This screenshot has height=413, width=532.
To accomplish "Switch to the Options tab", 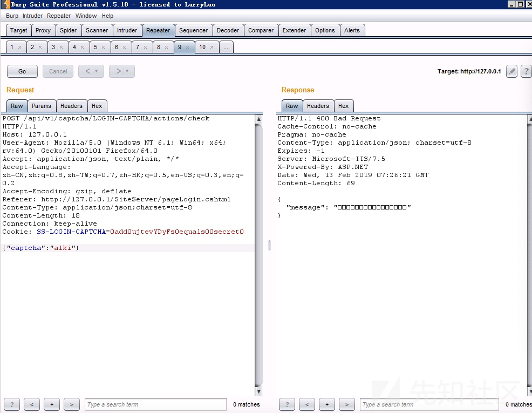I will 325,30.
